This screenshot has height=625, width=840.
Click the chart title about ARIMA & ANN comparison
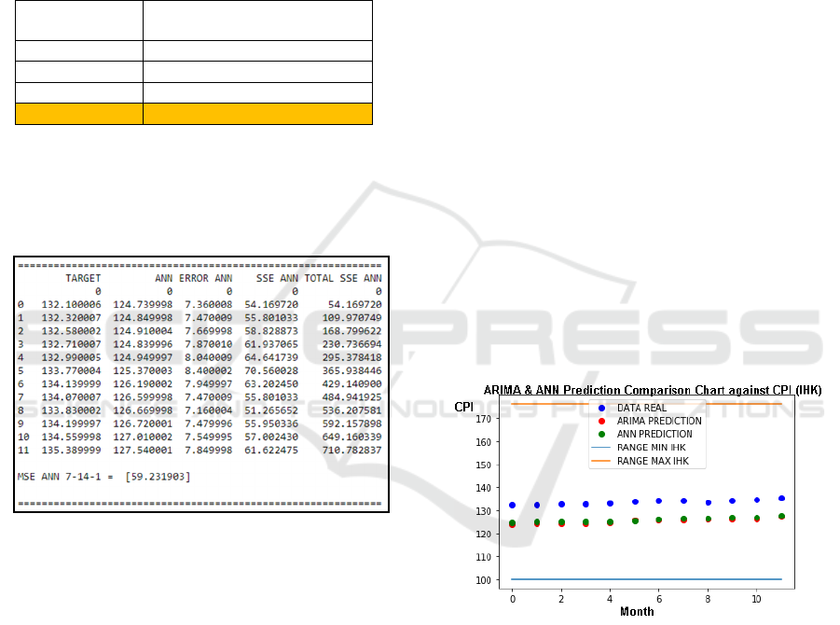pos(652,389)
